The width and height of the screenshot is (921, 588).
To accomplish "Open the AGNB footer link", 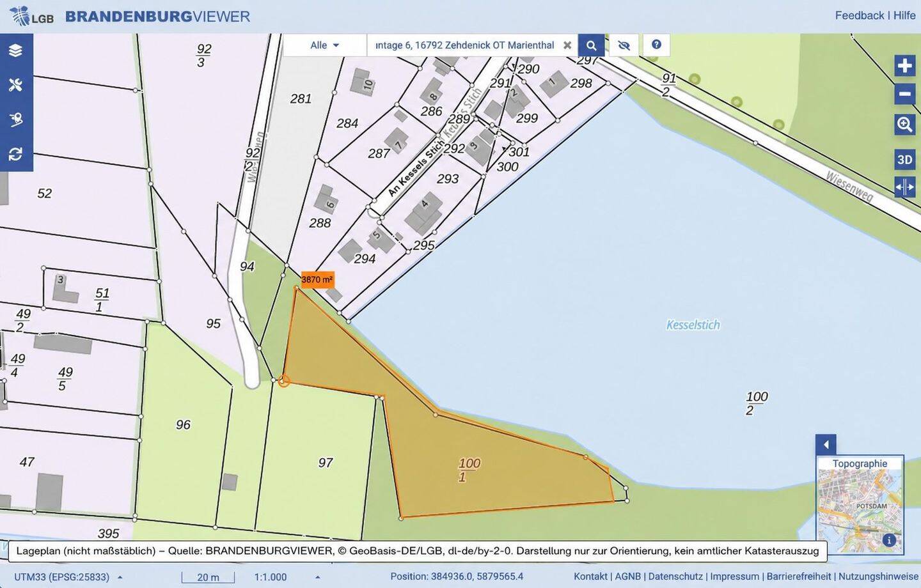I will (627, 576).
